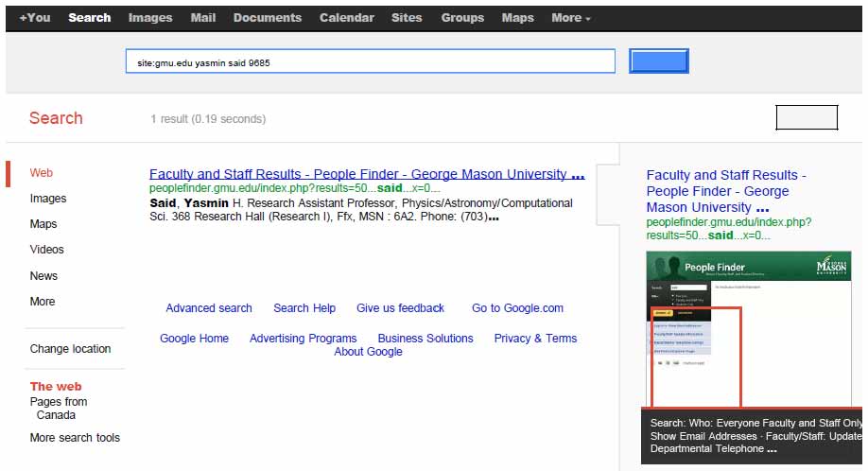Open the More dropdown in top bar
Viewport: 868px width, 471px height.
(570, 18)
